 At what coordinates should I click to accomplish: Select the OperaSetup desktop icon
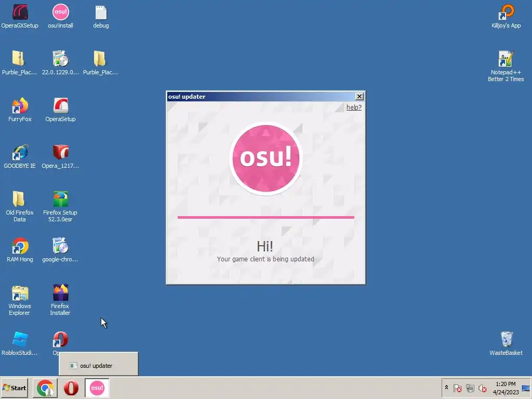(x=60, y=110)
